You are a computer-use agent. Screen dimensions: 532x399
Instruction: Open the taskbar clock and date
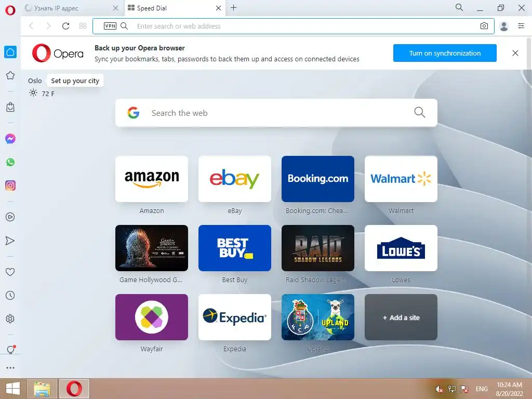(509, 389)
